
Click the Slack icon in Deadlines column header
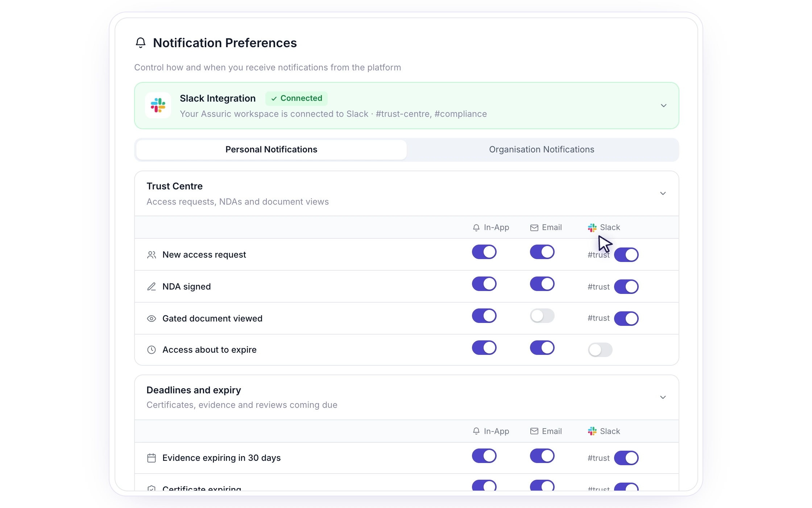(592, 431)
